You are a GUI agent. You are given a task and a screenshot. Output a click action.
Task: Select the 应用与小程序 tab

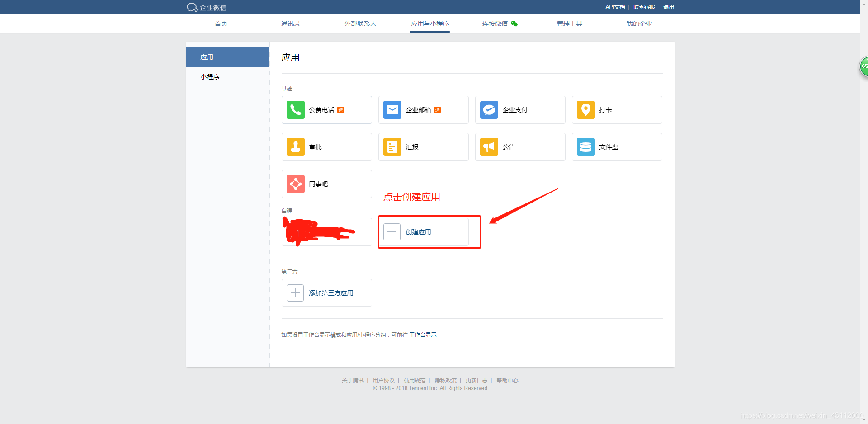click(430, 24)
